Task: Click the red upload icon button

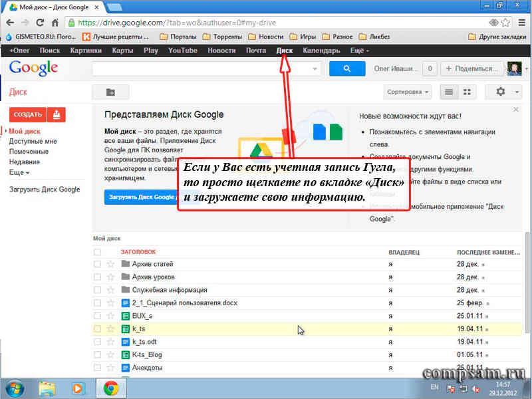Action: tap(57, 114)
